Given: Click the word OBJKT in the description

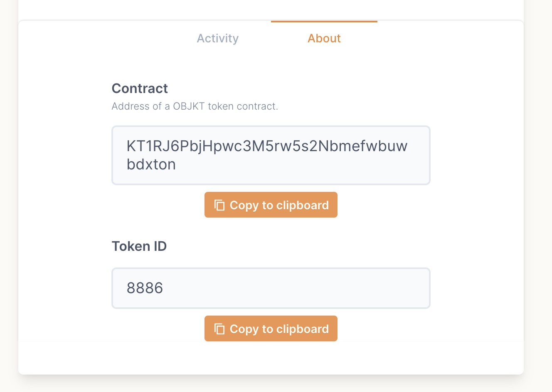Looking at the screenshot, I should pos(189,106).
